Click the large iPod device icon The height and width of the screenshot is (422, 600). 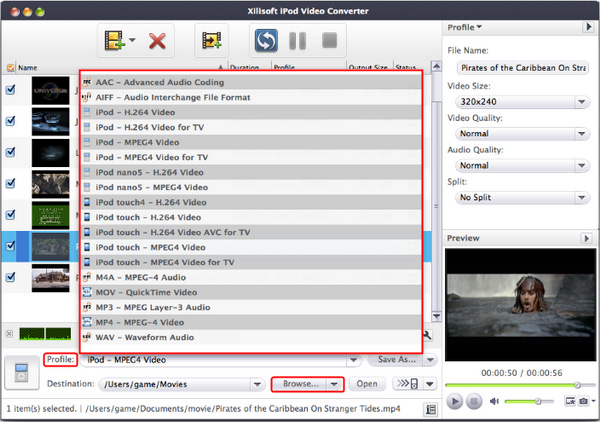pos(22,373)
